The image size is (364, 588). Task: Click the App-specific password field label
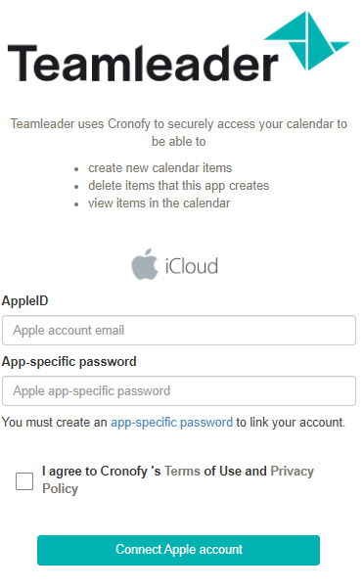pyautogui.click(x=68, y=361)
